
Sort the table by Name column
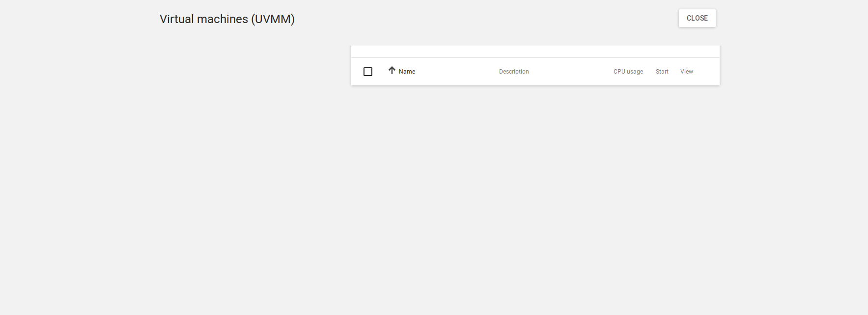coord(407,72)
